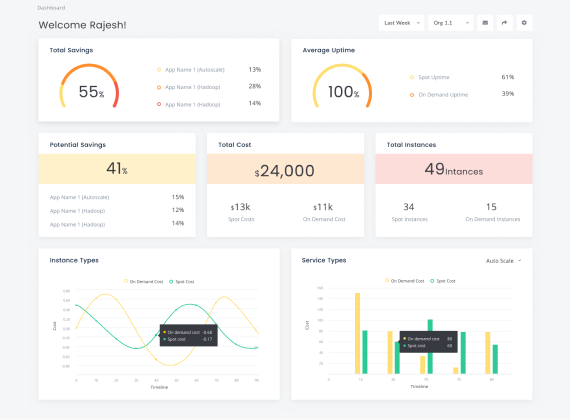Viewport: 570px width, 420px height.
Task: Select App Name 1 (Autoscale) 15% in Potential Savings
Action: [117, 197]
